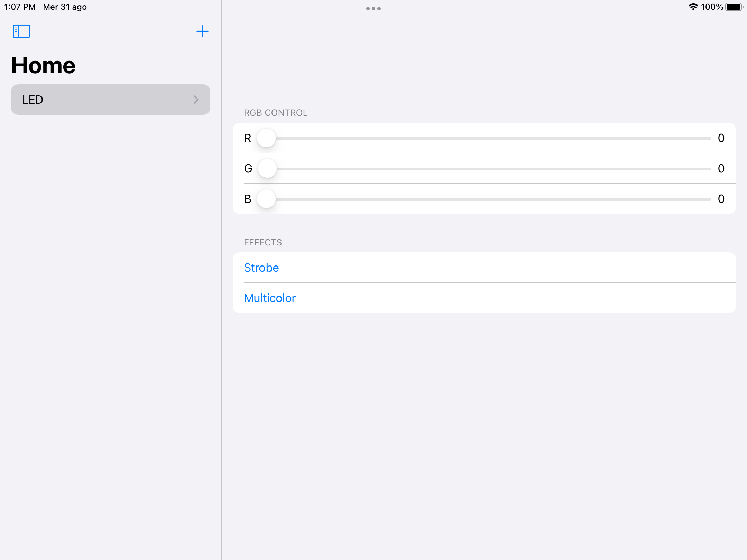Click the R slider thumb
The width and height of the screenshot is (747, 560).
click(x=266, y=138)
